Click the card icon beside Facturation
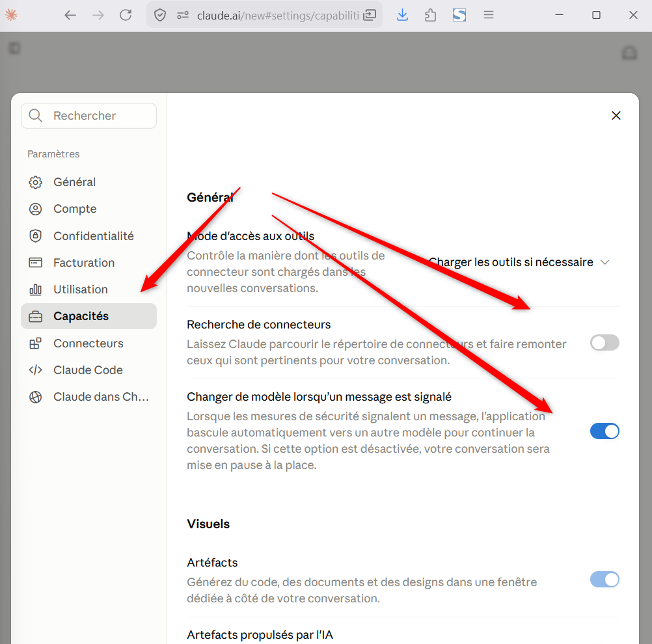Image resolution: width=652 pixels, height=644 pixels. pyautogui.click(x=35, y=262)
